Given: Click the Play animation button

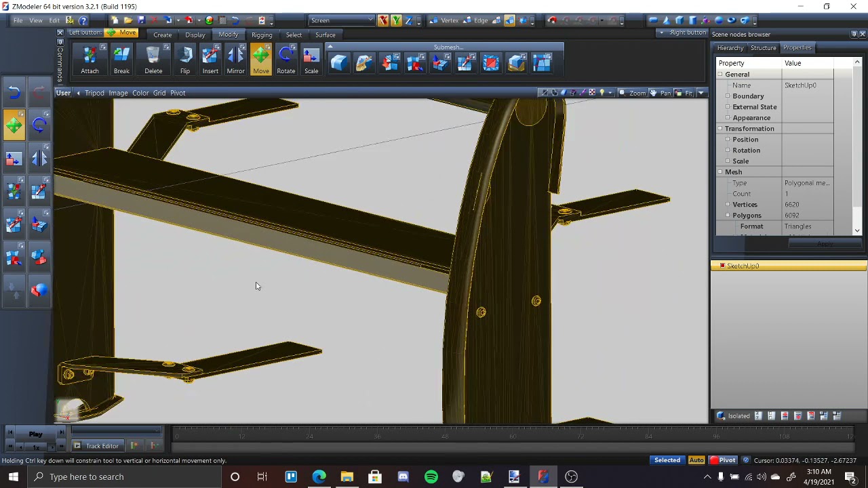Looking at the screenshot, I should pos(35,434).
